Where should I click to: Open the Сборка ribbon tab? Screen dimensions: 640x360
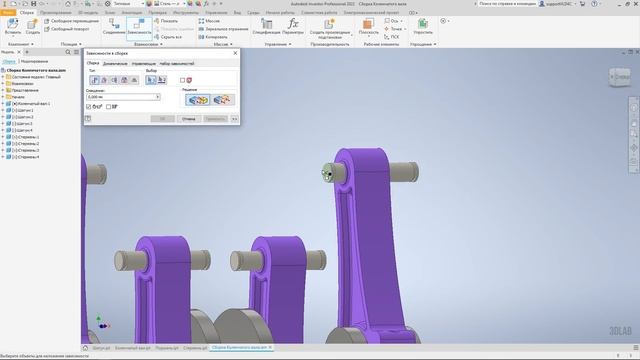(27, 13)
